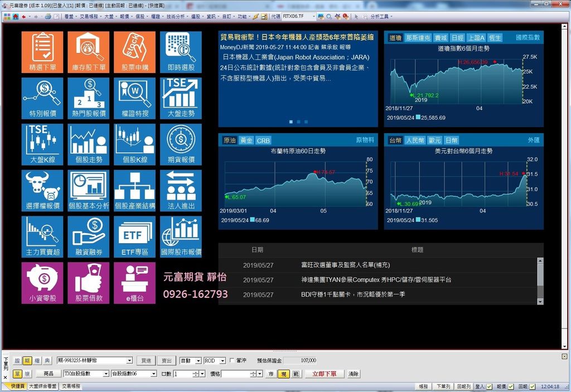Image resolution: width=571 pixels, height=392 pixels.
Task: Click the lightning bolt toolbar icon
Action: point(255,16)
